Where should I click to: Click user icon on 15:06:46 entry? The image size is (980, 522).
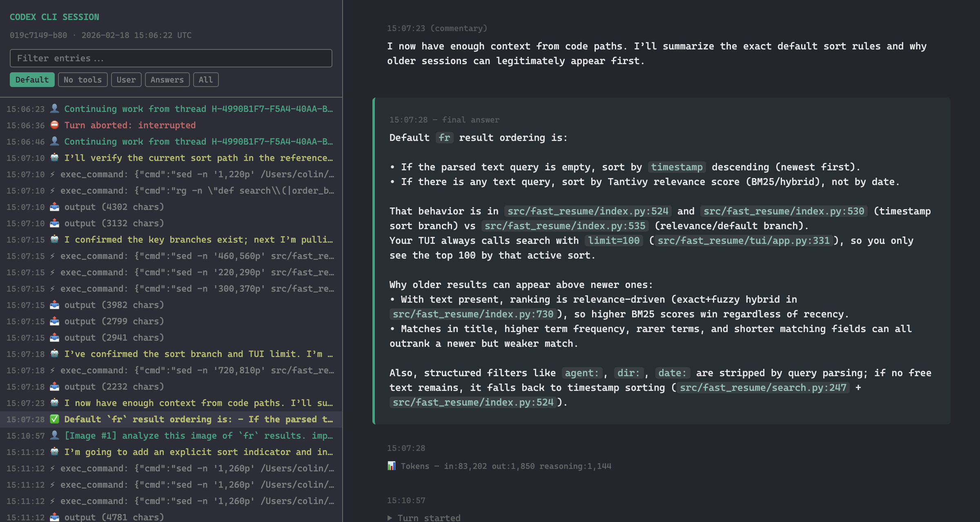[54, 141]
